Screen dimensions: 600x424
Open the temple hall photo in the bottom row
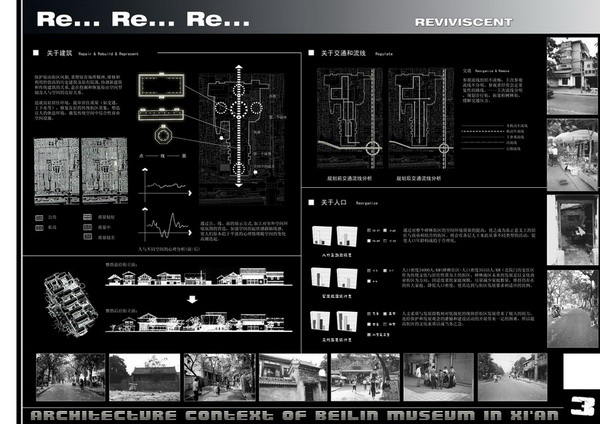(x=144, y=377)
